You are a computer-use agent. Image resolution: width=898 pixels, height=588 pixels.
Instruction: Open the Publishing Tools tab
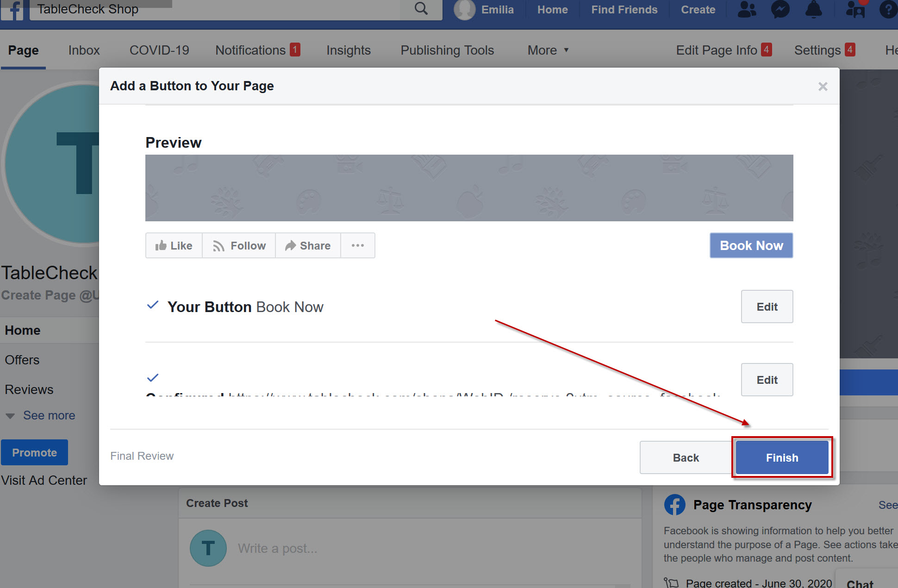tap(447, 50)
